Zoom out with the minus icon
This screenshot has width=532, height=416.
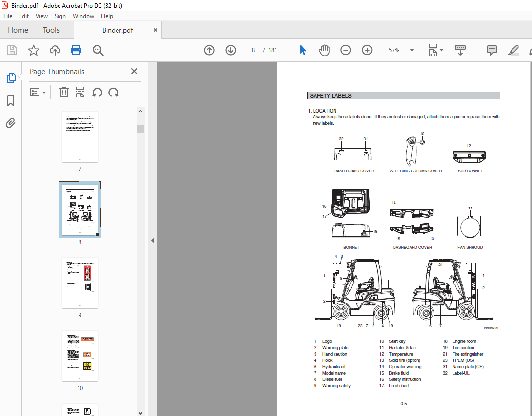(345, 50)
